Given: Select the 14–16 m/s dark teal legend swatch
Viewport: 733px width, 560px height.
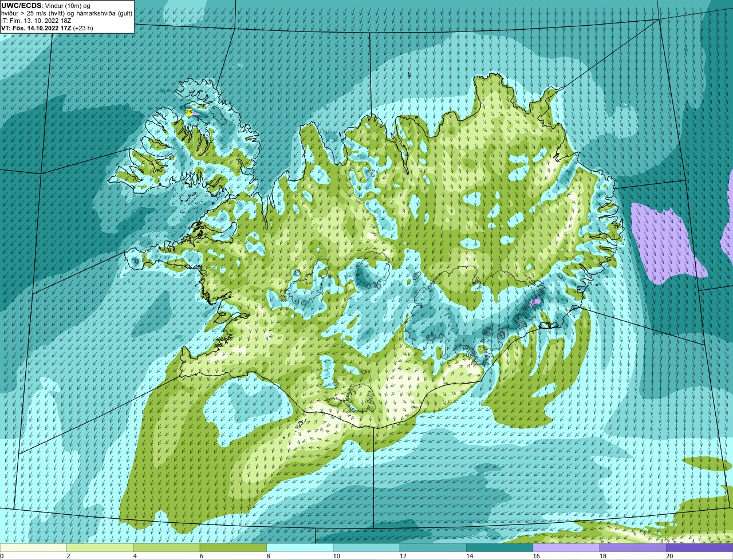Looking at the screenshot, I should pyautogui.click(x=500, y=547).
